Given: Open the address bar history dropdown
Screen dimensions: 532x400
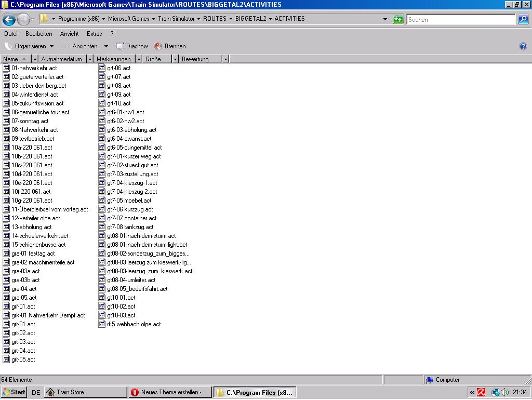Looking at the screenshot, I should (385, 19).
